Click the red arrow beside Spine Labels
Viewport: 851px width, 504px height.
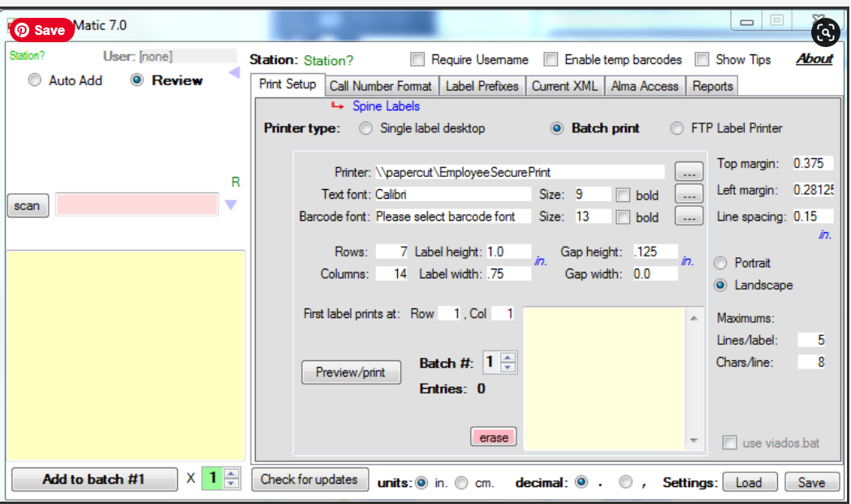338,106
